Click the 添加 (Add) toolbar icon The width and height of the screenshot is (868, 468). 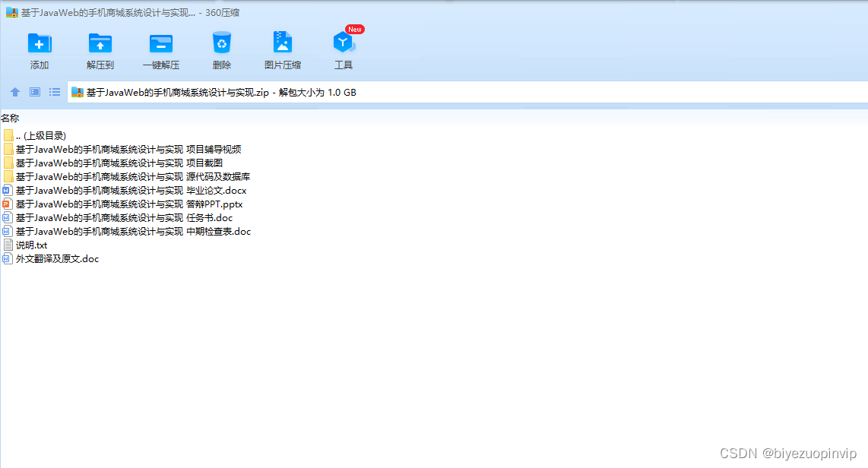[40, 43]
